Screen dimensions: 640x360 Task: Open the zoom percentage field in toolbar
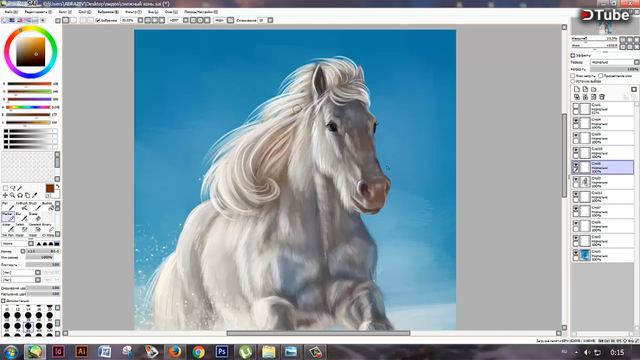pos(128,20)
